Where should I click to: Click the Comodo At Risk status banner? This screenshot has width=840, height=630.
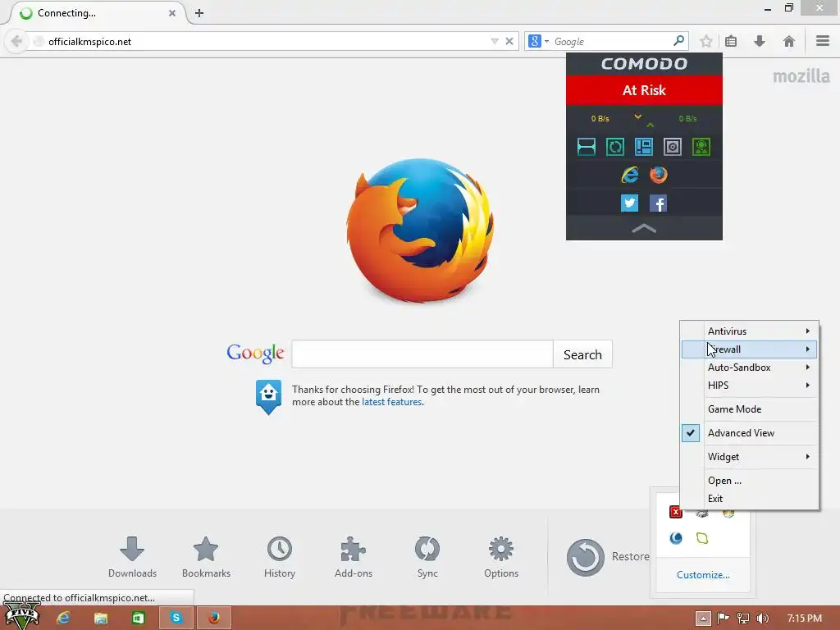tap(644, 90)
